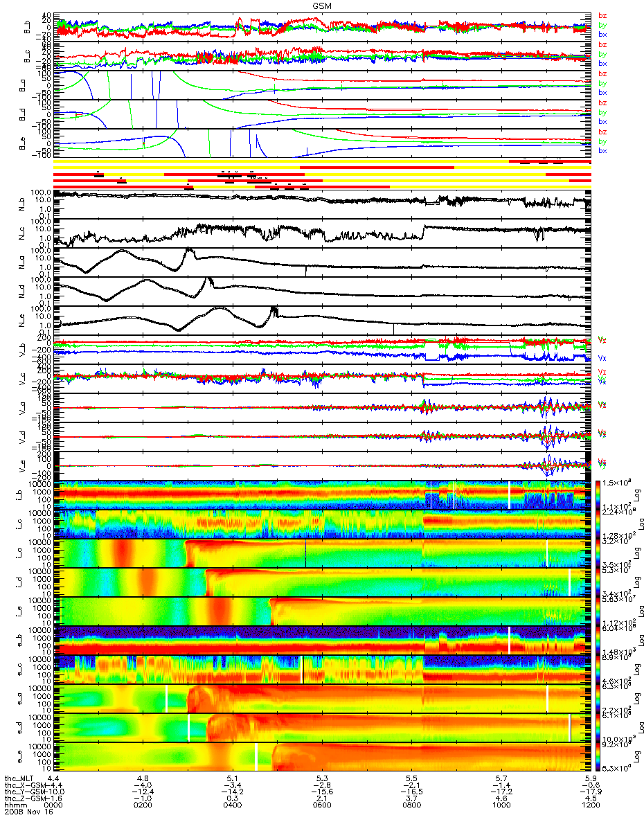The image size is (644, 831).
Task: Click the i_a panel color bar
Action: click(598, 553)
